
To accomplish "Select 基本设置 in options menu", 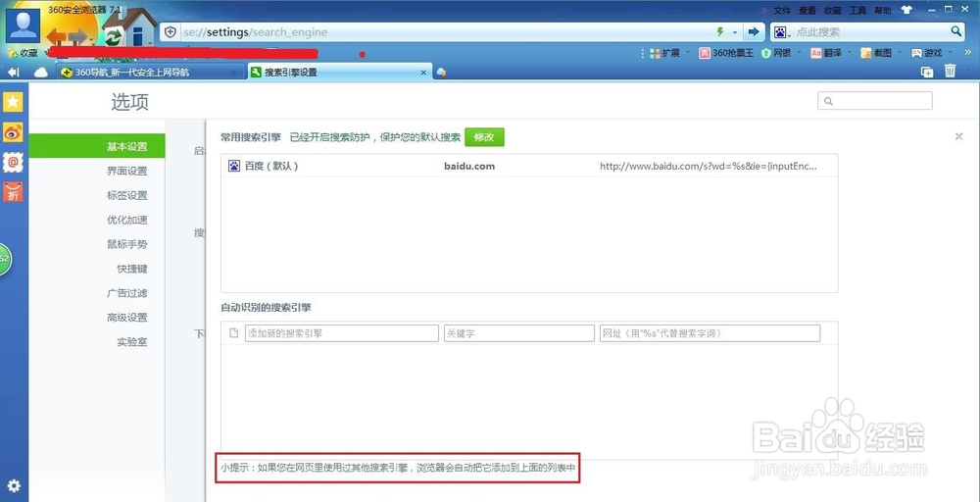I will point(97,146).
